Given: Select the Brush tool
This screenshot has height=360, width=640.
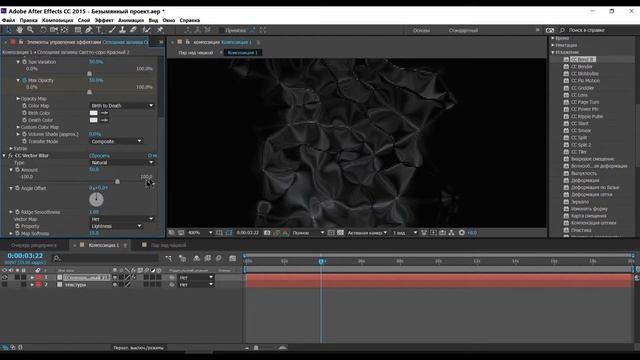Looking at the screenshot, I should (x=112, y=30).
